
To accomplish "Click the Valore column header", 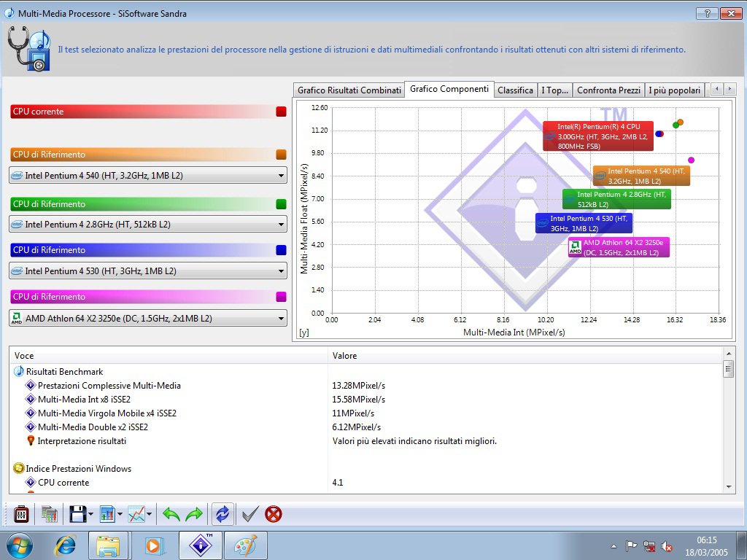I will pyautogui.click(x=344, y=356).
